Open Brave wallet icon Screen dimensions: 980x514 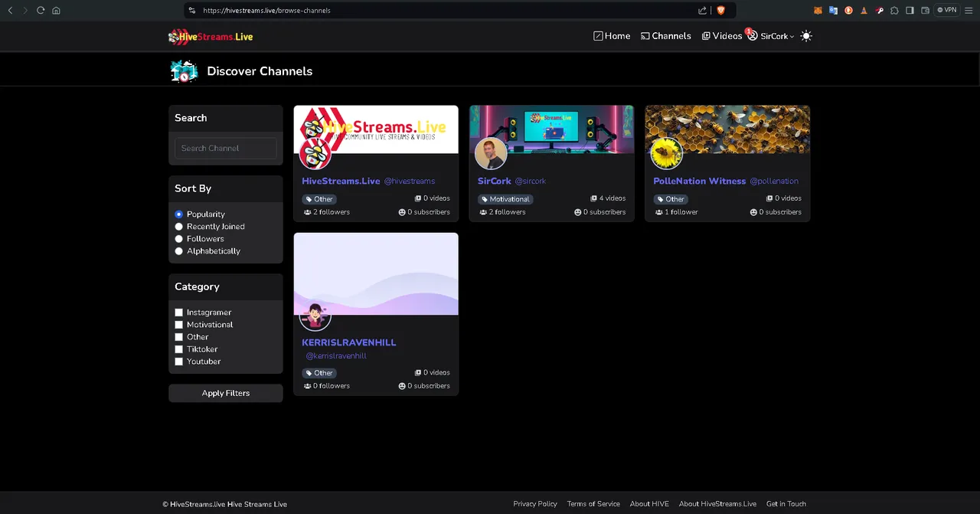(926, 10)
